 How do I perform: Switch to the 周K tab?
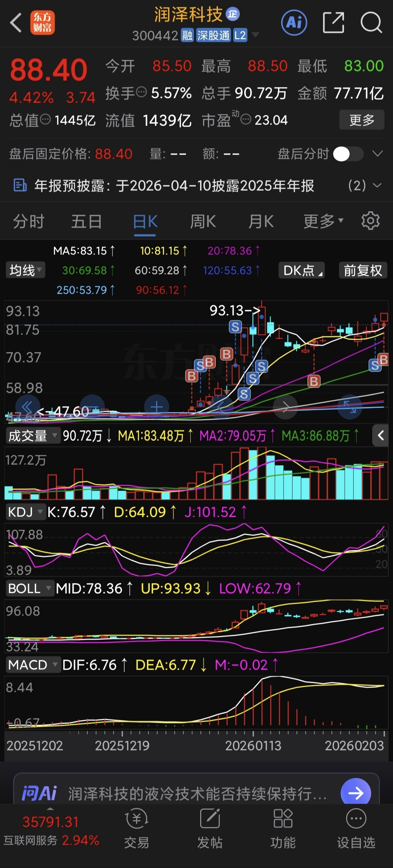tap(203, 221)
